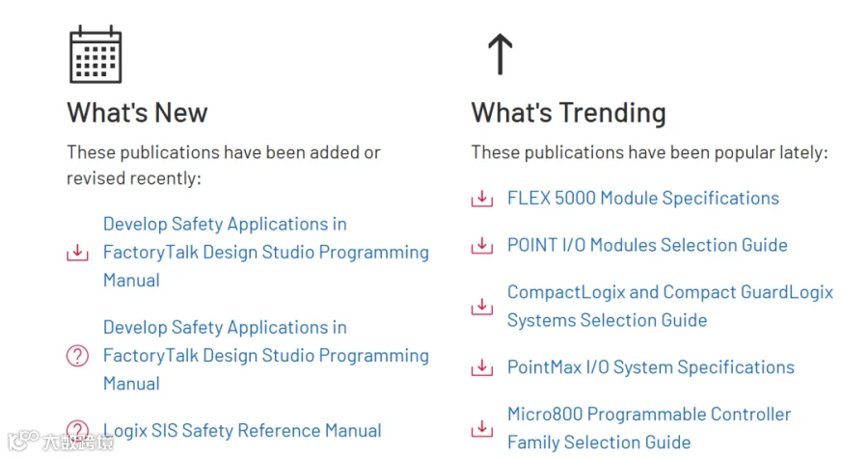This screenshot has width=868, height=458.
Task: Open PointMax I/O System Specifications link
Action: (650, 367)
